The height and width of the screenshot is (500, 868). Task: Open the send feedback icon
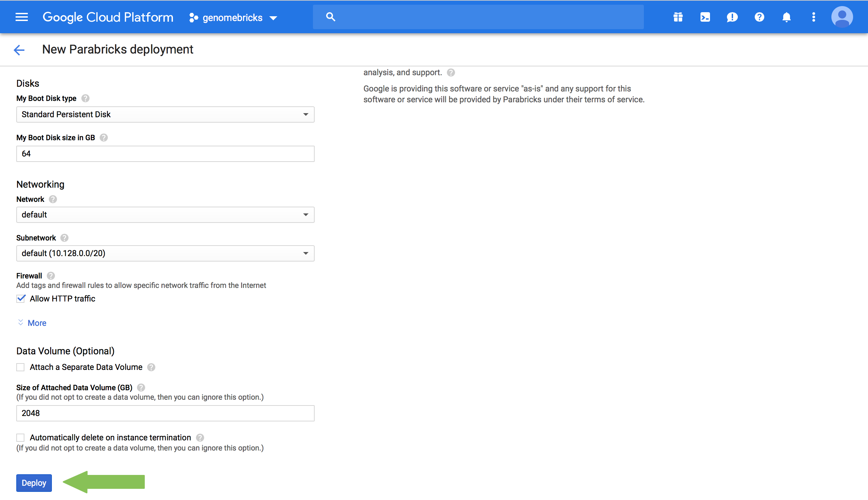pos(732,17)
